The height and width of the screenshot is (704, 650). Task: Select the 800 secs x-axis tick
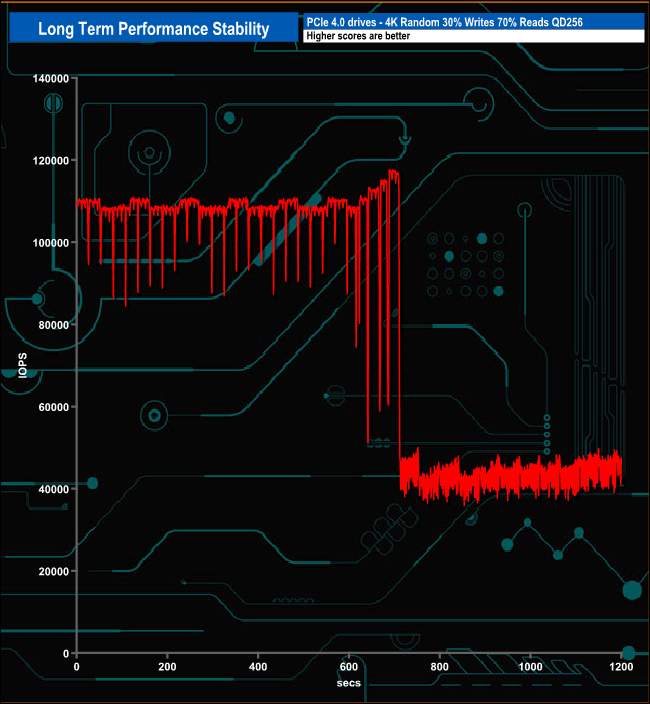[440, 667]
